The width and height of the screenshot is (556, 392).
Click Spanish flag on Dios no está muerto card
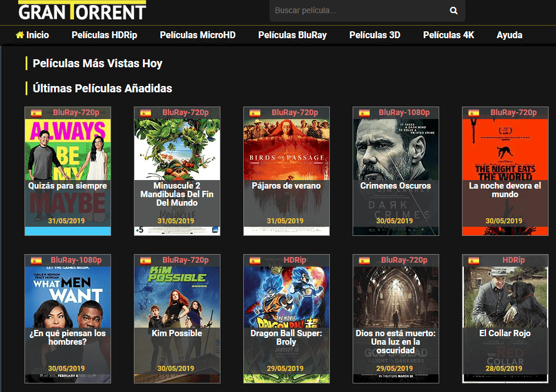(364, 260)
